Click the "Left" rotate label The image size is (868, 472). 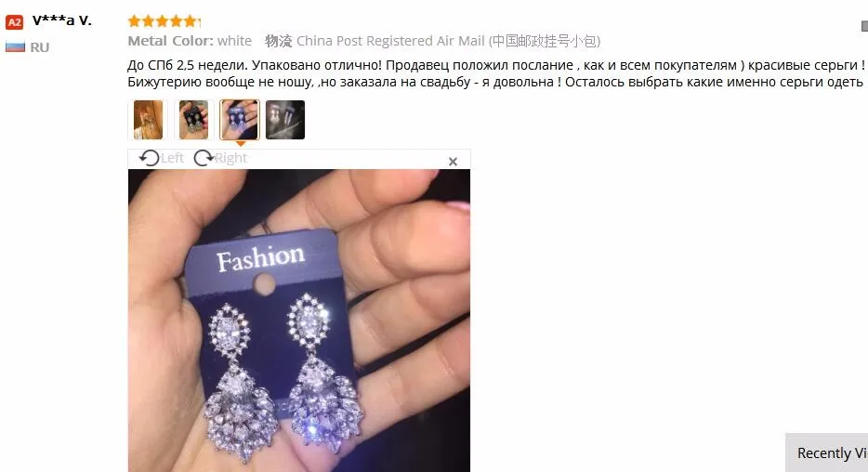click(x=172, y=158)
